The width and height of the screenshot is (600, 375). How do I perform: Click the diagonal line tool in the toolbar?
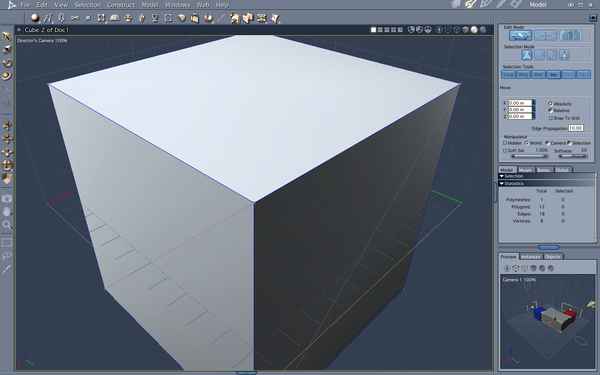pos(221,18)
